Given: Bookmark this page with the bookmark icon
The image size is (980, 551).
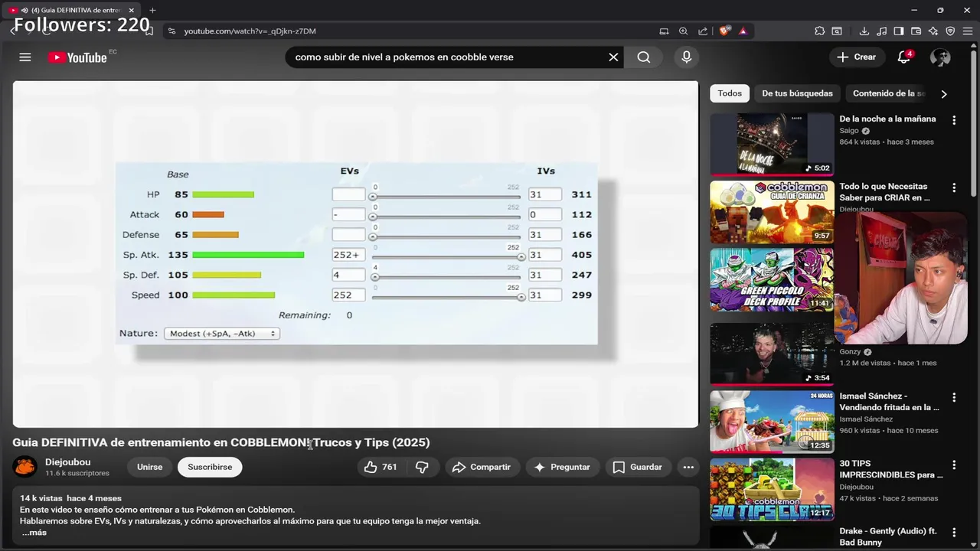Looking at the screenshot, I should 149,31.
